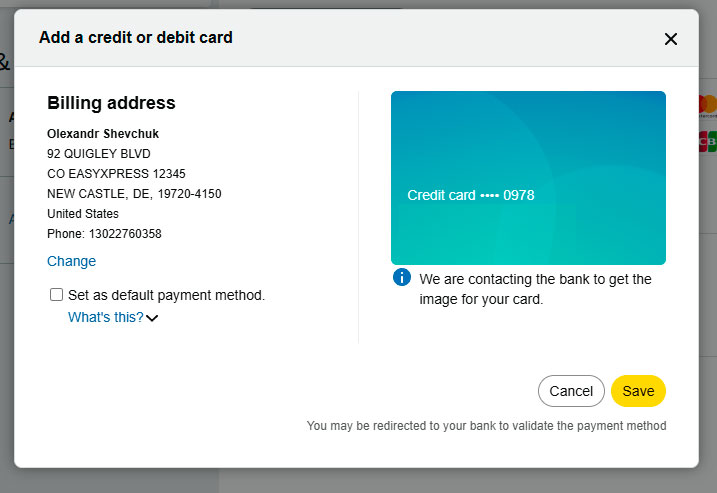Screen dimensions: 717x493
Task: Expand the What's this chevron arrow
Action: coord(153,319)
